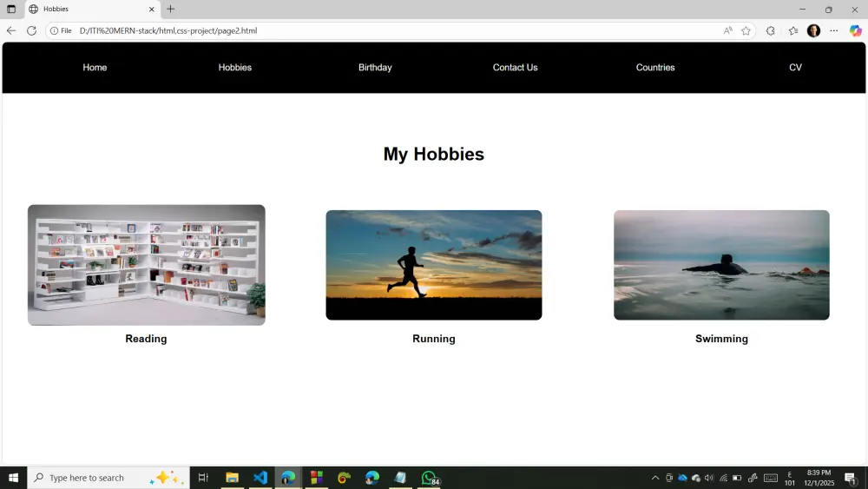Click the taskbar search box
Viewport: 868px width, 489px height.
pos(108,478)
